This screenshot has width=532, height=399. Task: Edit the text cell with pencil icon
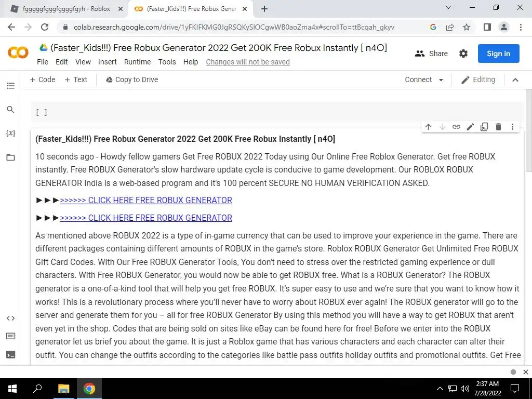[470, 127]
